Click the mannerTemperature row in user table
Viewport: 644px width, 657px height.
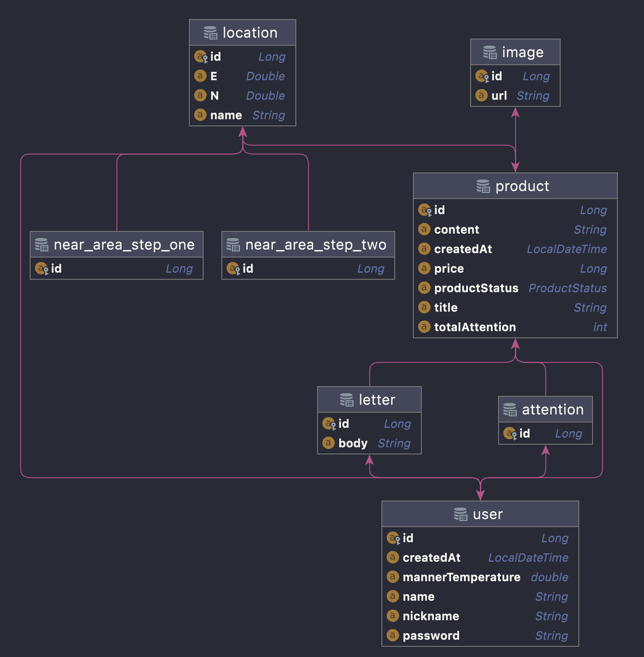pyautogui.click(x=461, y=577)
